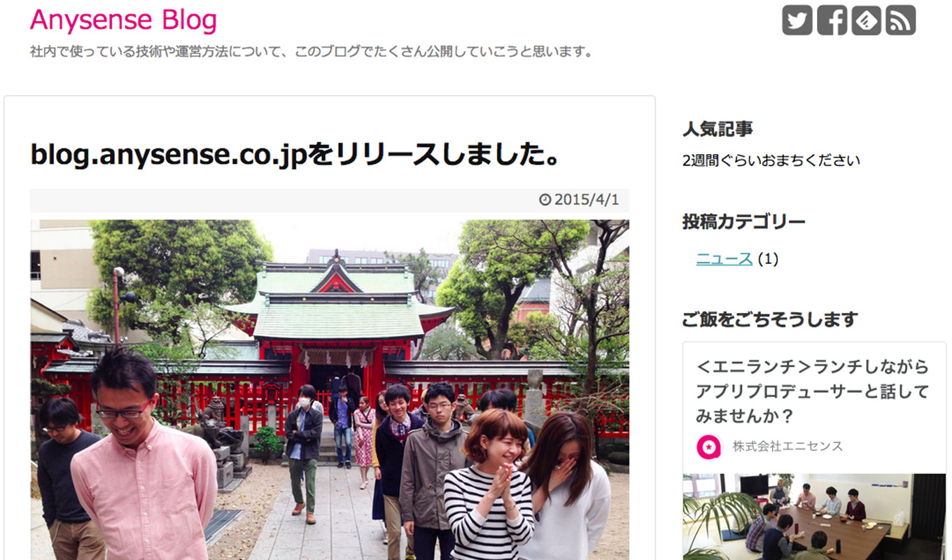Click the (1) count next to ニュース
This screenshot has height=560, width=952.
768,259
